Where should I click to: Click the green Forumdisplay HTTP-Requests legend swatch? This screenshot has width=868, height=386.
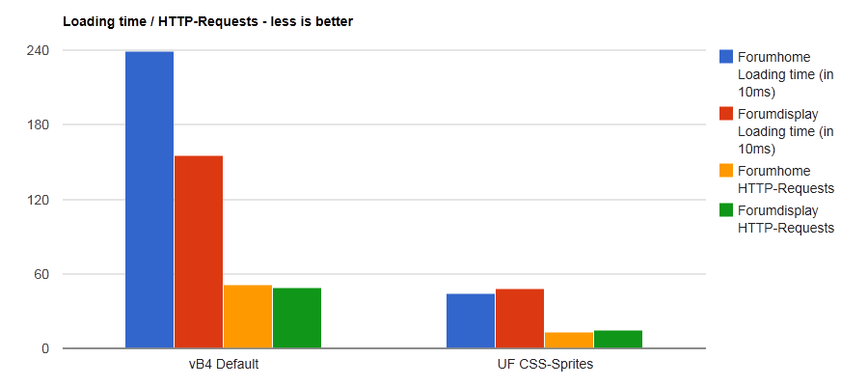(x=726, y=210)
